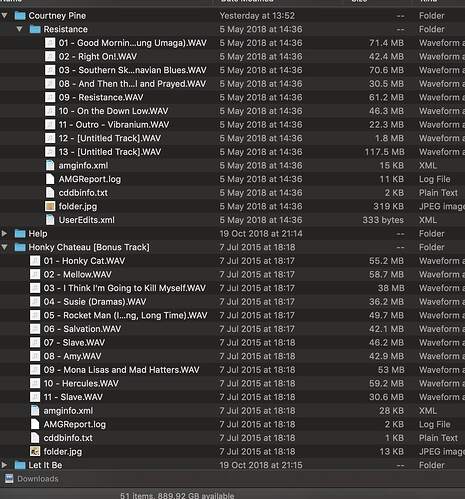The height and width of the screenshot is (499, 465).
Task: Click the 10 - Hercules.WAV icon
Action: [35, 383]
